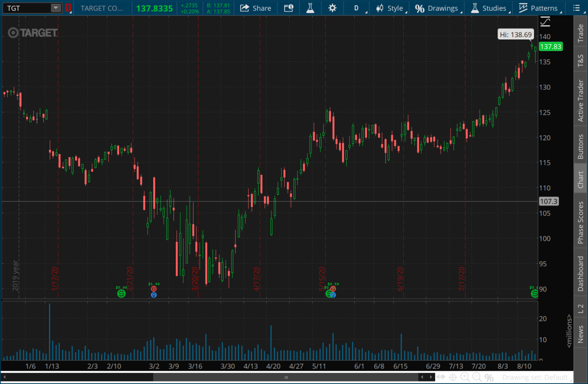Image resolution: width=588 pixels, height=384 pixels.
Task: Click the 3/20/20 expiration date line label
Action: tap(194, 279)
